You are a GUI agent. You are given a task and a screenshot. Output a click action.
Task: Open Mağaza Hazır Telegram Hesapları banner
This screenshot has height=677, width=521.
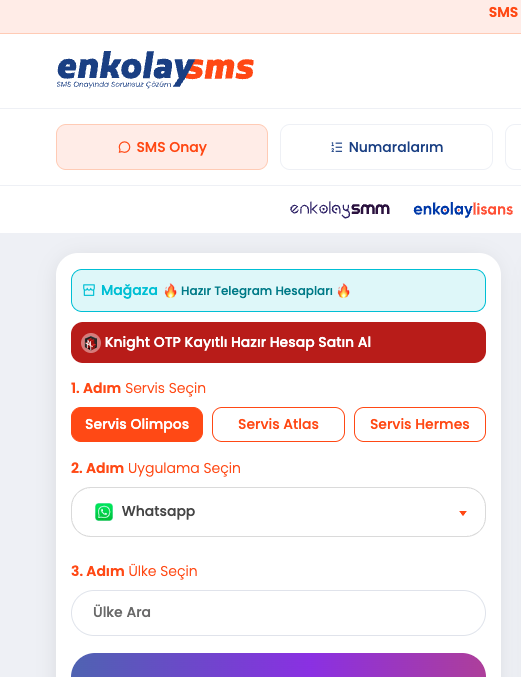(x=278, y=291)
